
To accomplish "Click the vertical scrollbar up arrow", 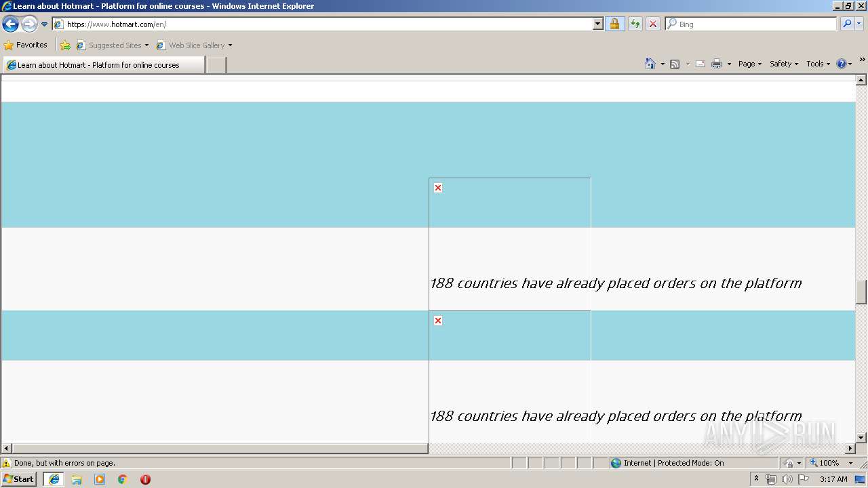I will [861, 80].
